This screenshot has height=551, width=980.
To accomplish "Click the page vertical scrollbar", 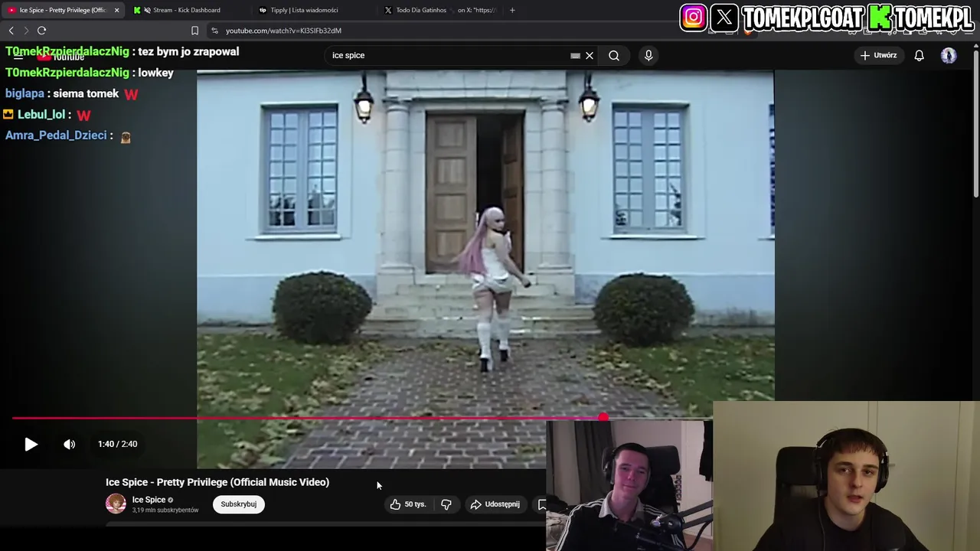I will pos(975,122).
